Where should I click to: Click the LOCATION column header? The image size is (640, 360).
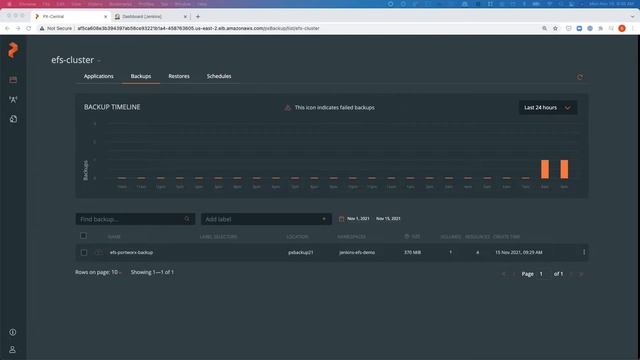(x=297, y=237)
